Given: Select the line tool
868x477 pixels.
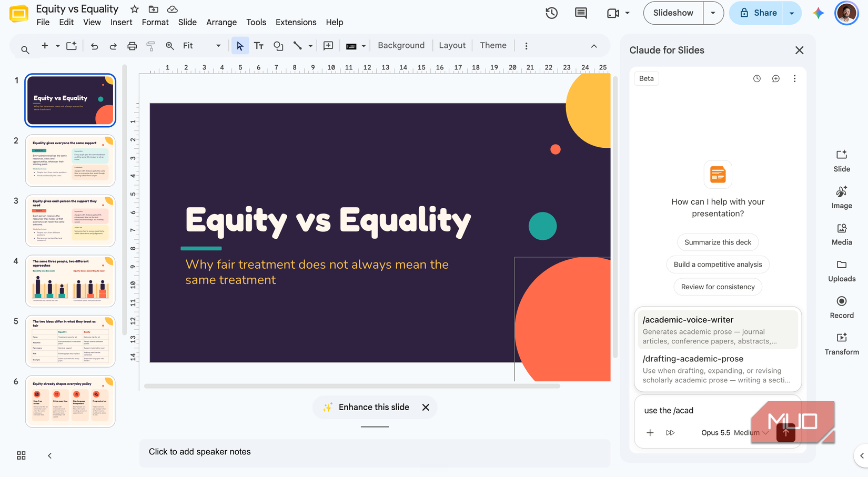Looking at the screenshot, I should point(298,46).
